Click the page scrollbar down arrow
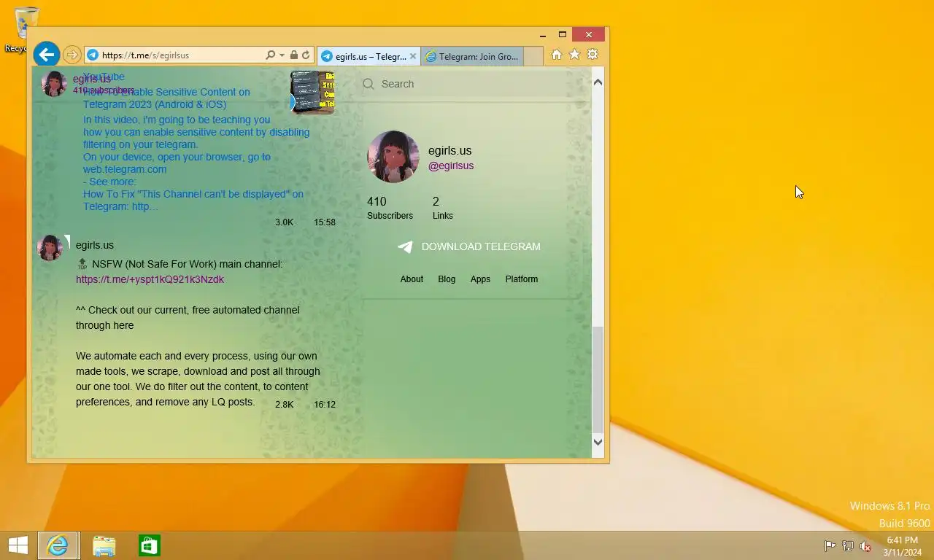Viewport: 934px width, 560px height. 598,442
